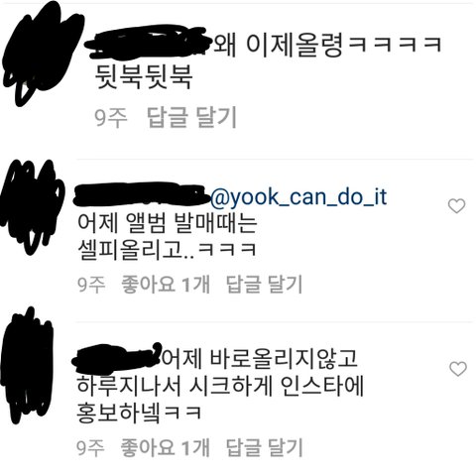This screenshot has height=476, width=476.
Task: Reply to the 뒷북뒷북 comment
Action: pyautogui.click(x=191, y=117)
